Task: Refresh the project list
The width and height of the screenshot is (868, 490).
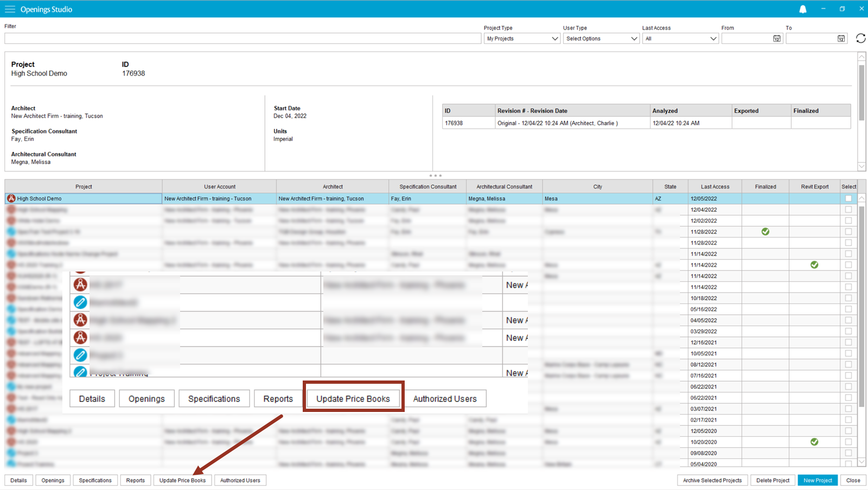Action: (860, 38)
